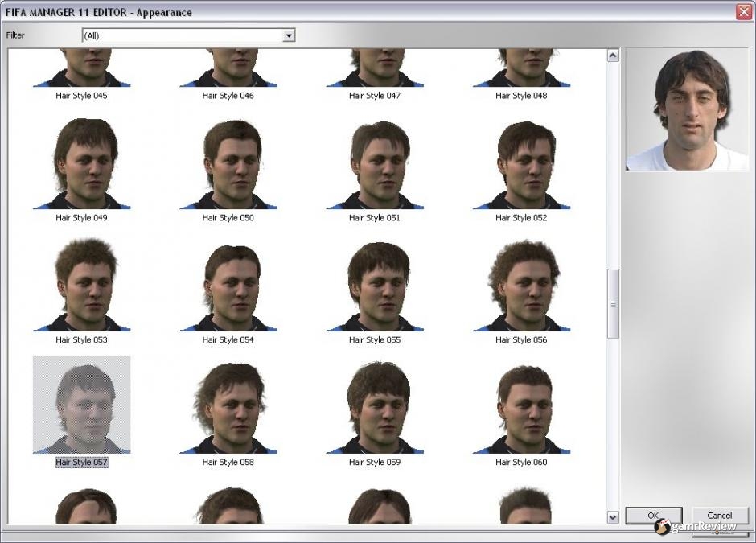
Task: Click the vertical scrollbar thumb
Action: (613, 304)
